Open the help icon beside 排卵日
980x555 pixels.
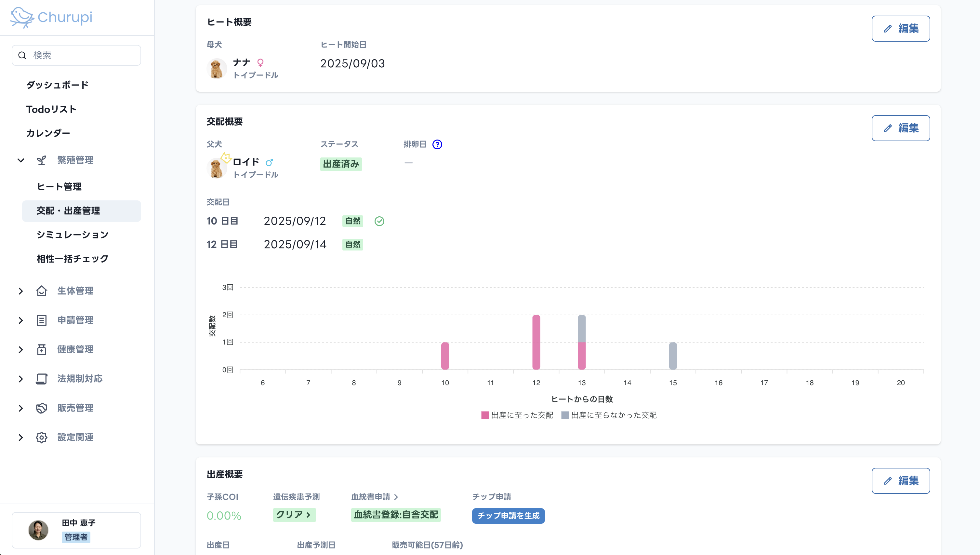click(437, 144)
